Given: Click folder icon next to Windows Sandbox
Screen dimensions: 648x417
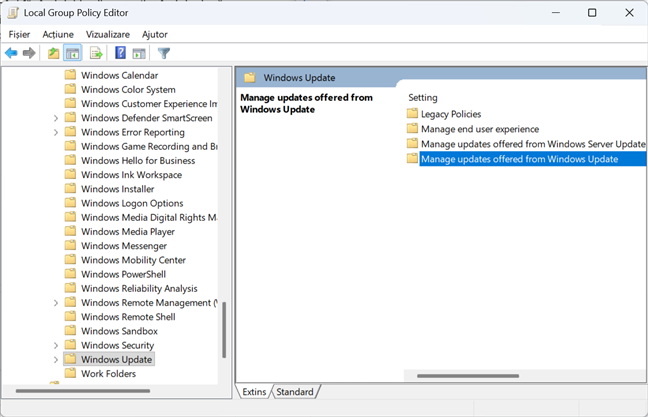Looking at the screenshot, I should 70,331.
